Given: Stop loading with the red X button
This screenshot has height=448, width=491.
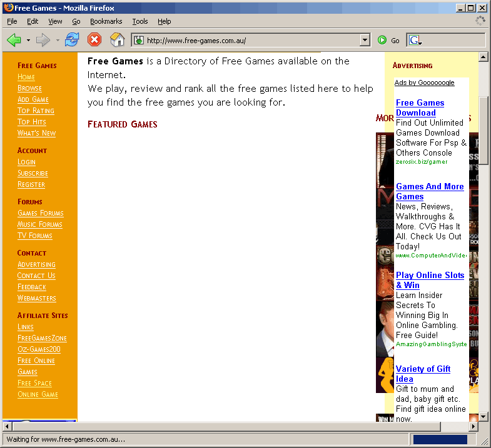Looking at the screenshot, I should point(94,40).
